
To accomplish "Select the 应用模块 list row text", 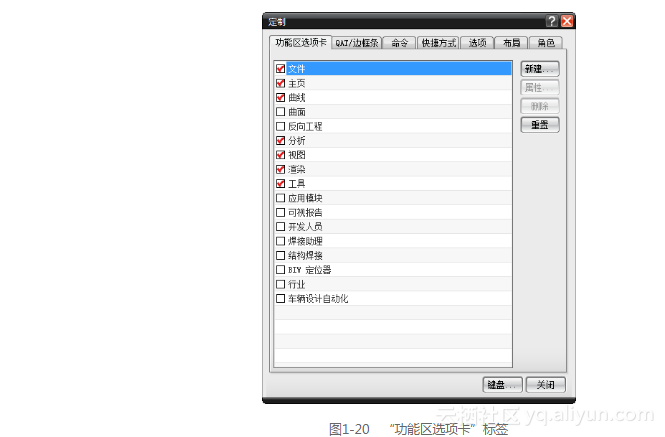I will coord(305,198).
